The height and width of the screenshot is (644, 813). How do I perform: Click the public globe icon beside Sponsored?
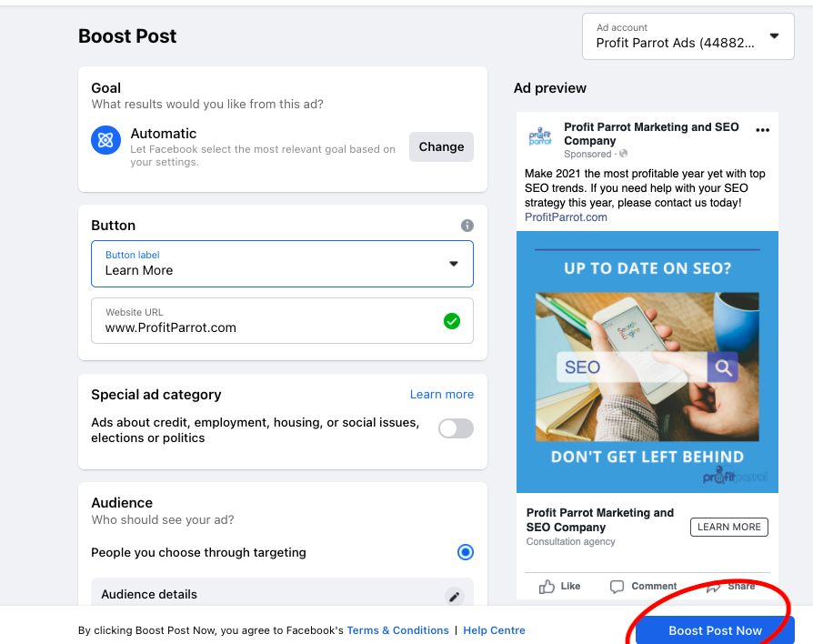click(623, 154)
